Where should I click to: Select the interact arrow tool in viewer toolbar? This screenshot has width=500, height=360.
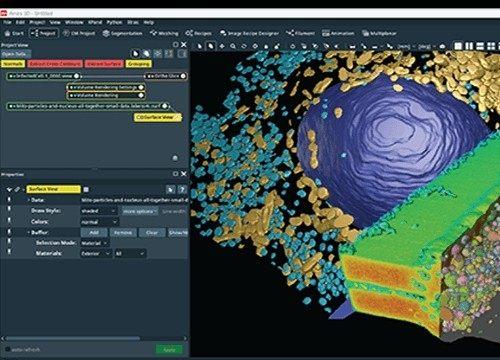coord(200,46)
